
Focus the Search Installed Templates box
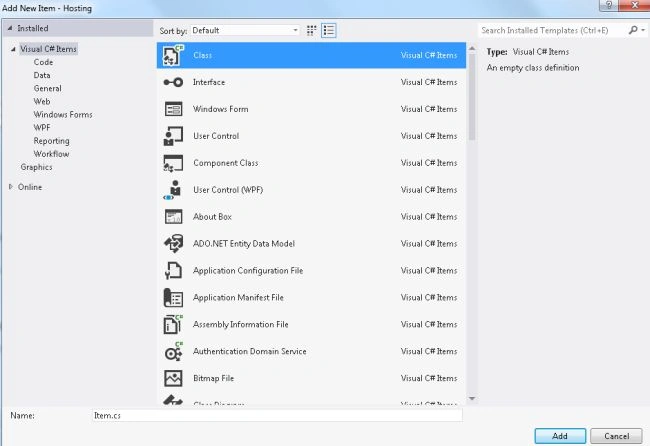pos(553,30)
